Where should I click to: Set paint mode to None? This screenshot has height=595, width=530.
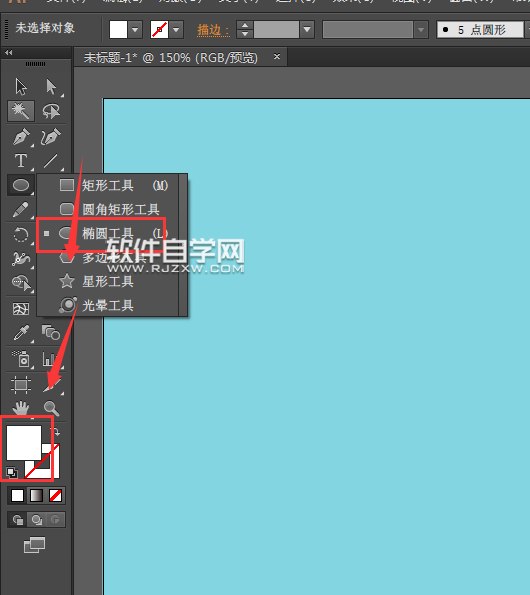click(55, 496)
